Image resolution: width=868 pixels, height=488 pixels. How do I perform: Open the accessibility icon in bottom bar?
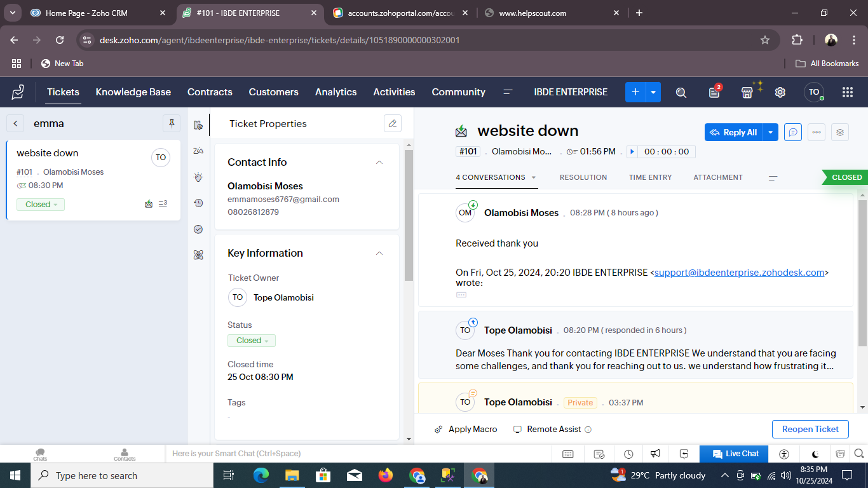click(x=784, y=454)
